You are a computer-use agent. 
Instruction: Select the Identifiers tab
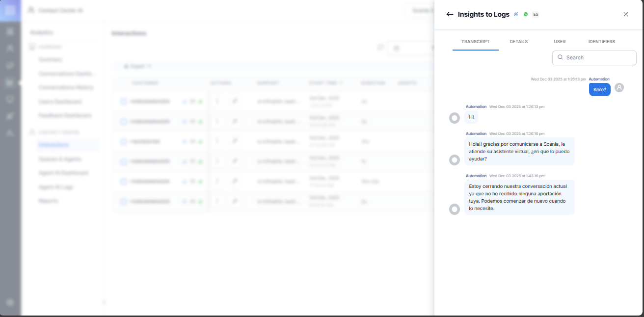click(x=601, y=42)
